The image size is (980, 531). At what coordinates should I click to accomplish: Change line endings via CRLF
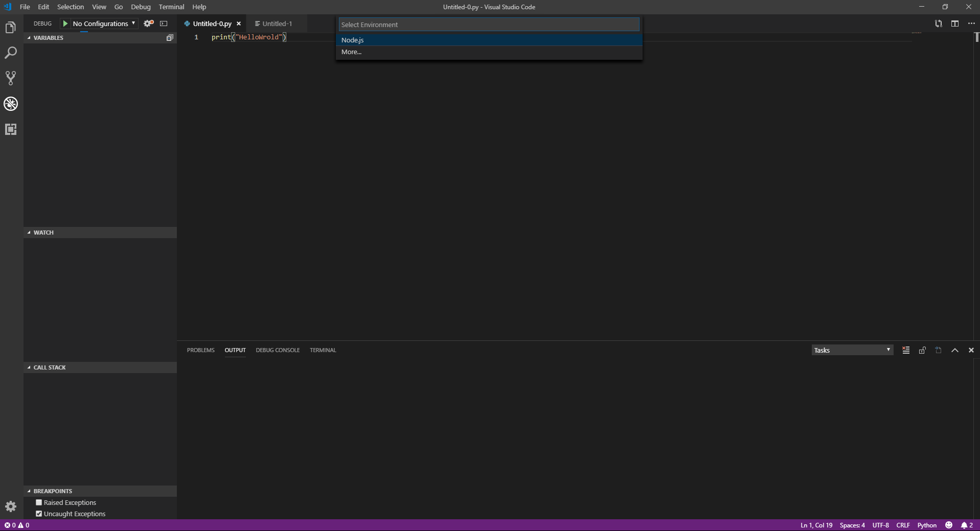click(903, 525)
